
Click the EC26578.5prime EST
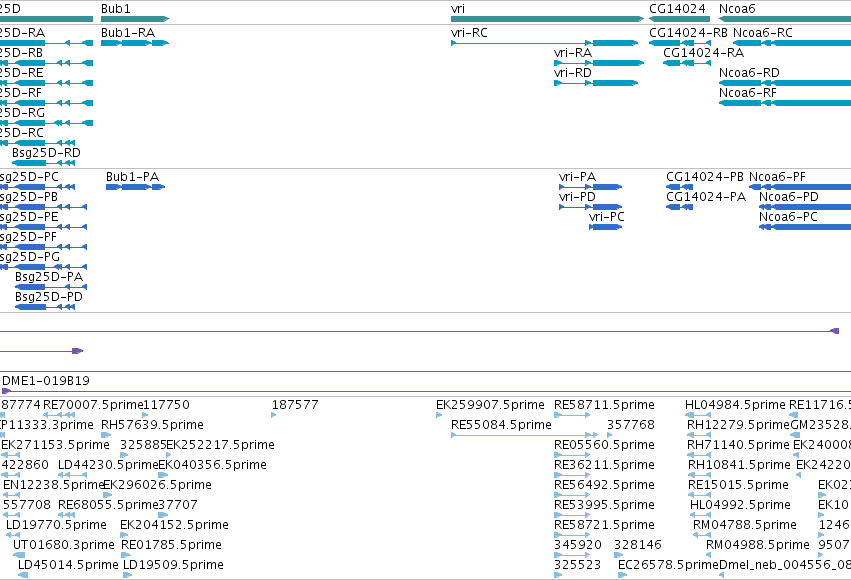623,575
